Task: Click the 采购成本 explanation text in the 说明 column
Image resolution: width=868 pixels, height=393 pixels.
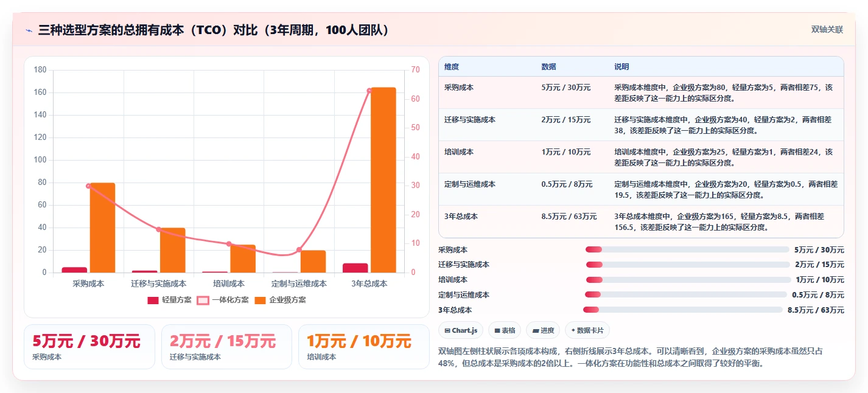Action: [x=723, y=92]
